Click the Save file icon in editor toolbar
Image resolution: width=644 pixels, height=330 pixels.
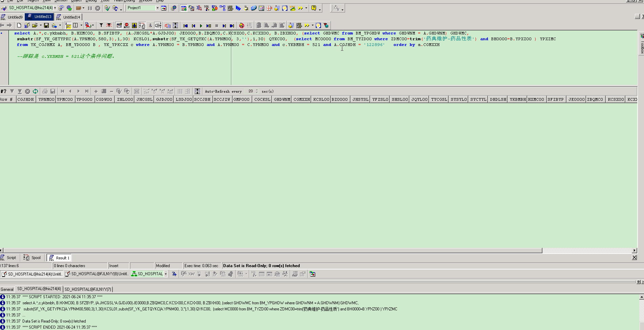point(46,25)
